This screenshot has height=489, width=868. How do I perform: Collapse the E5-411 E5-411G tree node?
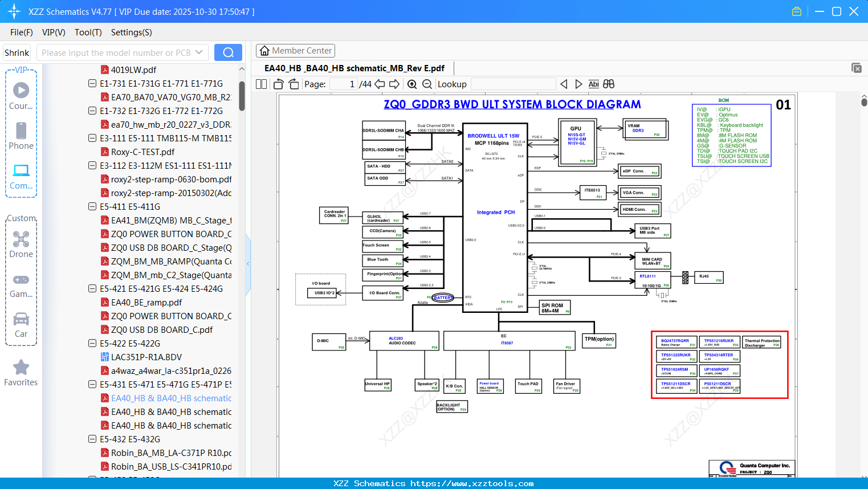point(92,207)
